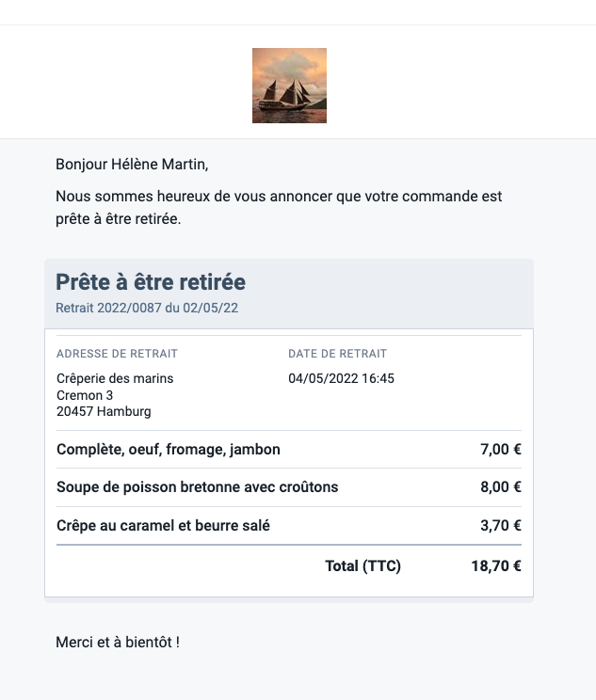Screen dimensions: 596x700
Task: Click the "DATE DE RETRAIT" label
Action: coord(337,354)
